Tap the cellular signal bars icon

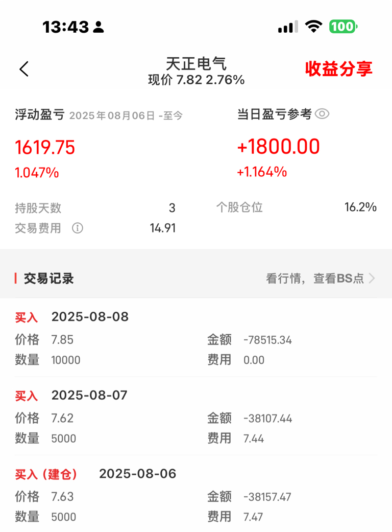click(x=288, y=27)
